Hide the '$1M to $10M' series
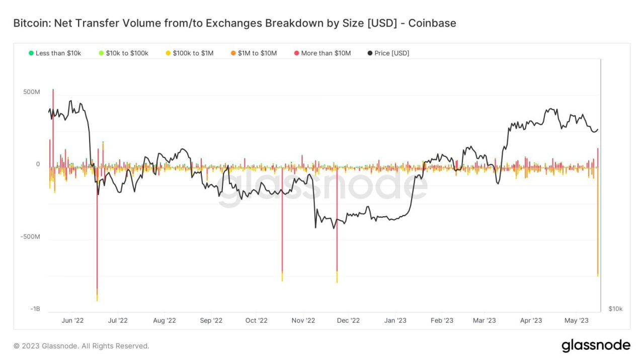 click(x=254, y=53)
